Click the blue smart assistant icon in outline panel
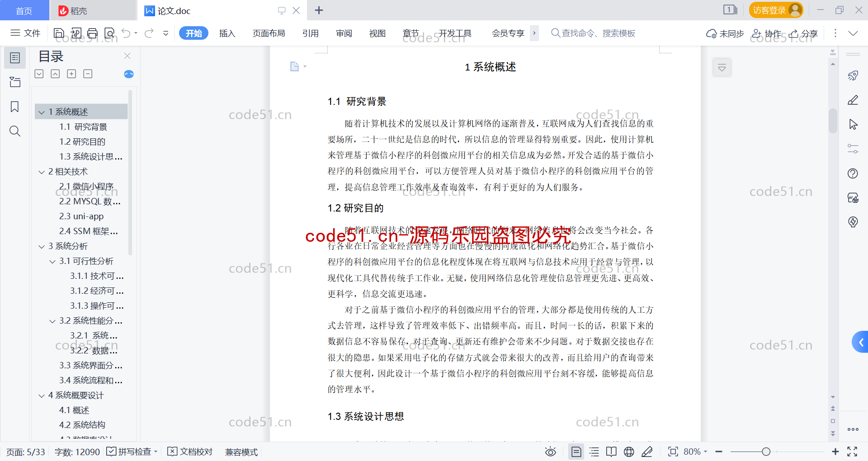 click(129, 74)
